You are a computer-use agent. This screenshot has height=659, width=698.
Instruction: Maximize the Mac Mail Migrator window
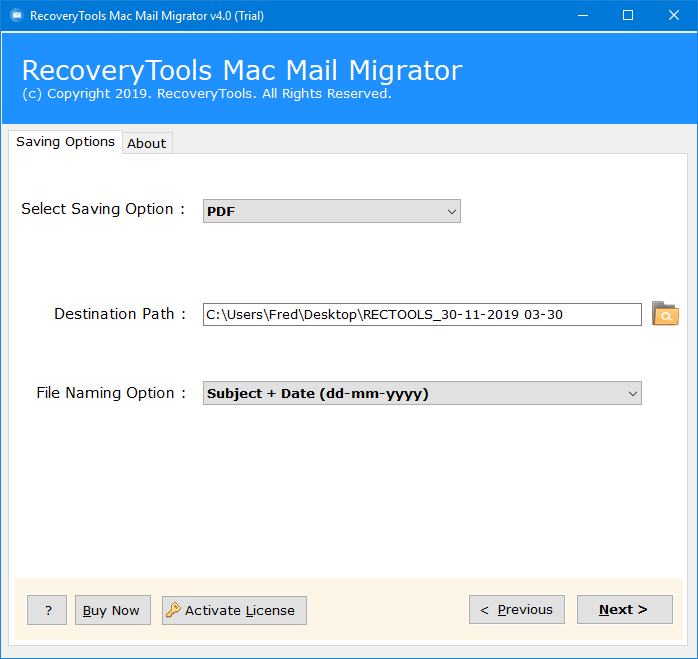(628, 16)
